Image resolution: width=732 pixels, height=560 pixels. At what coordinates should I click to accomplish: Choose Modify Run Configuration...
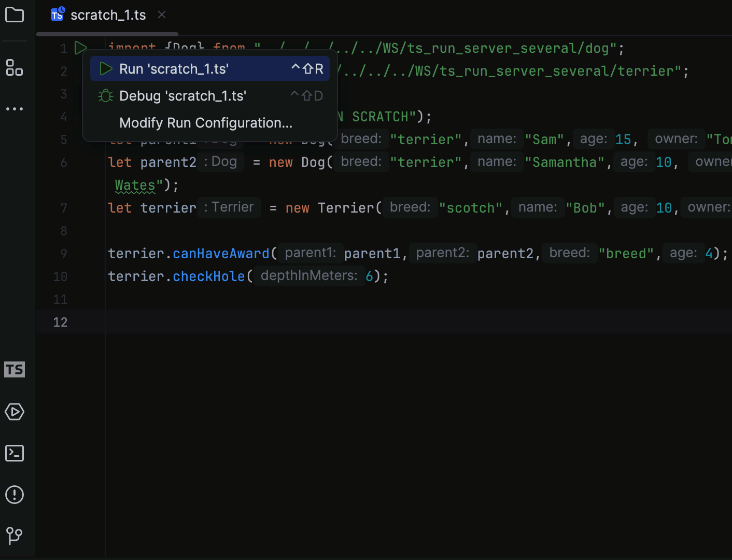205,123
